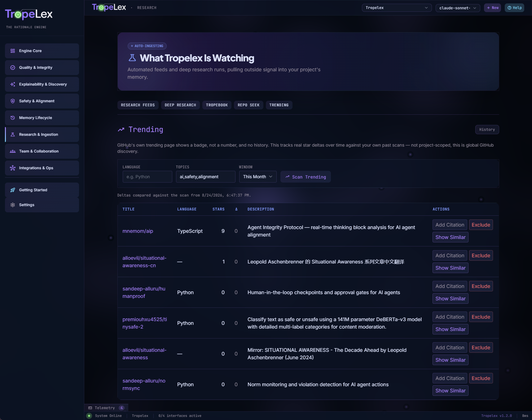Click the New button in header

point(492,8)
